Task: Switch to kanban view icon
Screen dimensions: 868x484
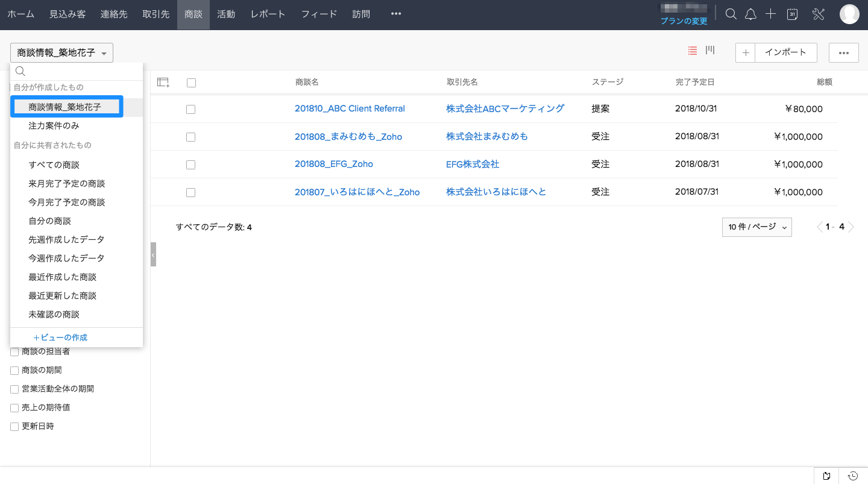Action: coord(710,51)
